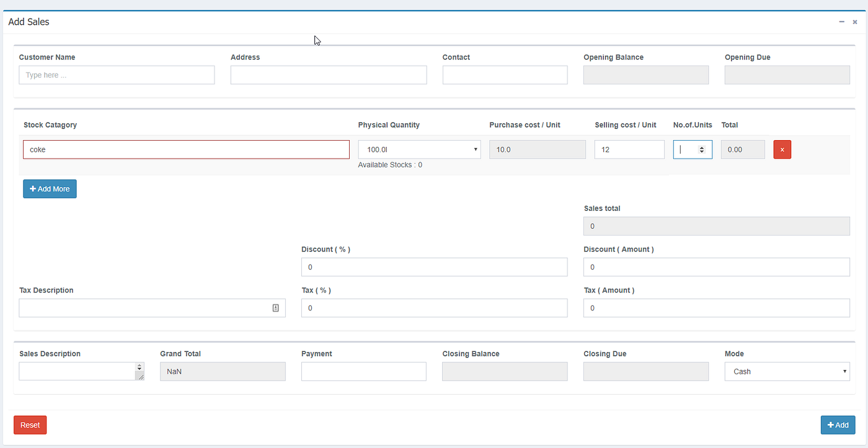868x448 pixels.
Task: Click the Discount ( % ) field
Action: click(434, 266)
